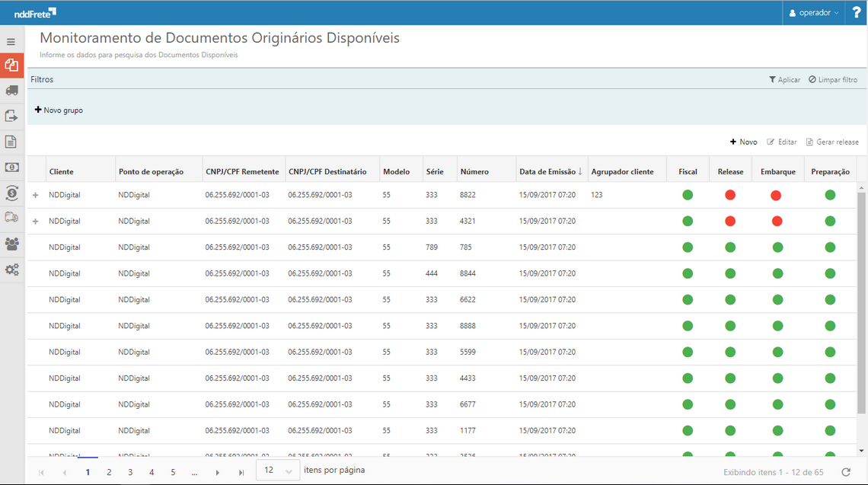The image size is (868, 485).
Task: Select the truck icon in the left sidebar
Action: tap(11, 91)
